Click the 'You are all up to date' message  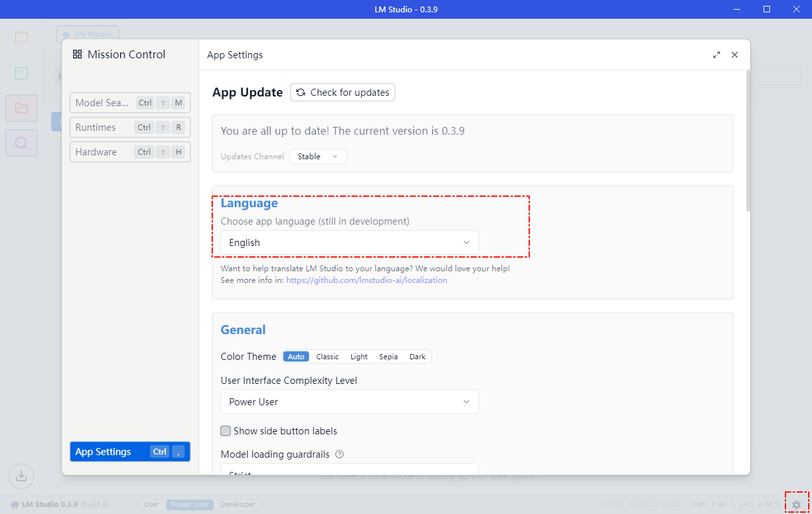[x=342, y=131]
